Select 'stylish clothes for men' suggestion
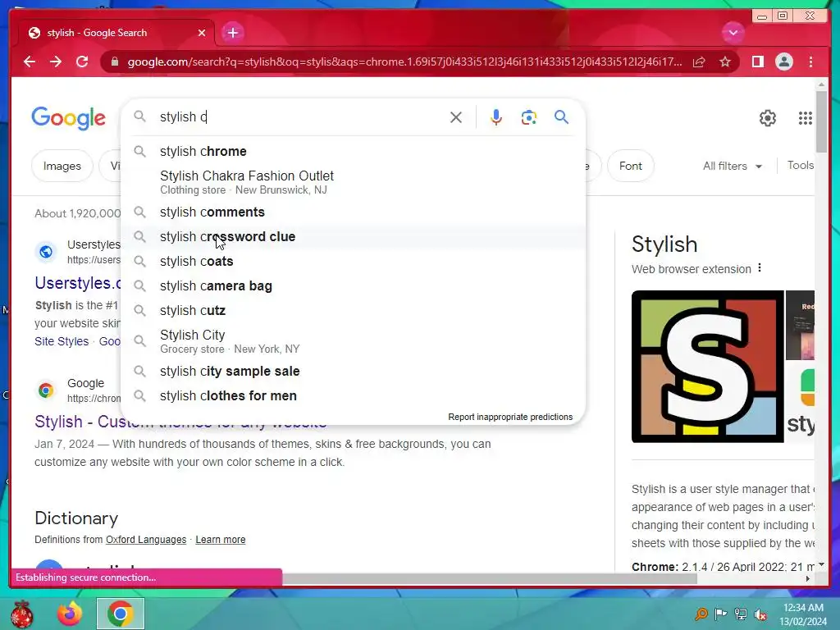Image resolution: width=840 pixels, height=630 pixels. (353, 396)
